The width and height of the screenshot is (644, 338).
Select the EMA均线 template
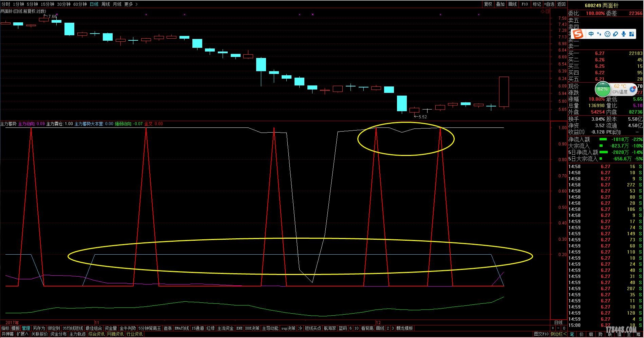coord(182,328)
